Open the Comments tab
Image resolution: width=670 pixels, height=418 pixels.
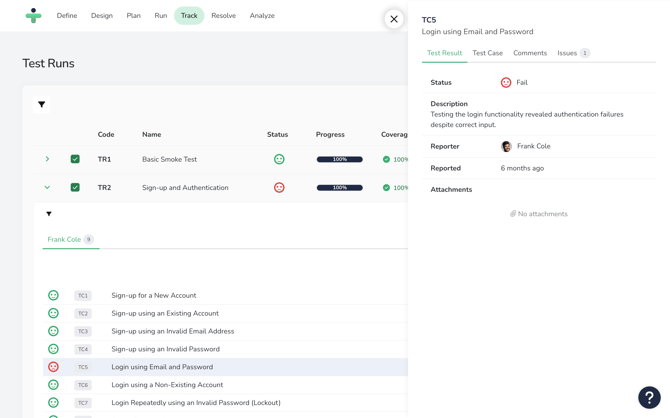pos(530,53)
